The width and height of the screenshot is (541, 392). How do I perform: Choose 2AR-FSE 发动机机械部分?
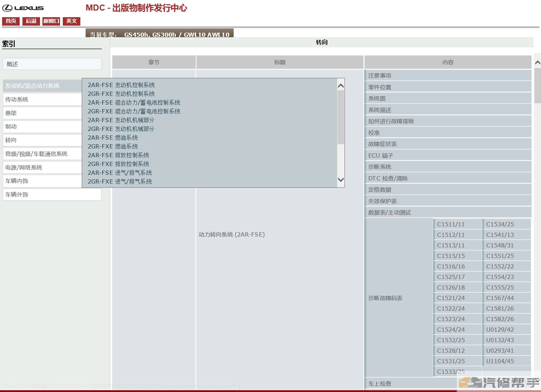[x=121, y=120]
